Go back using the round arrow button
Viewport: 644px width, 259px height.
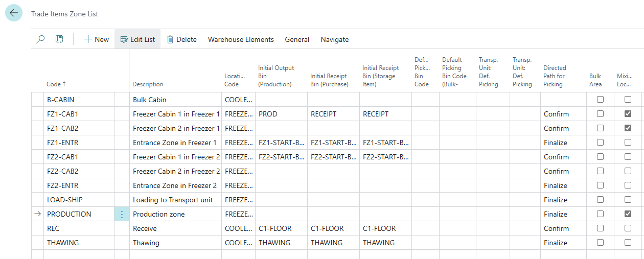coord(14,13)
